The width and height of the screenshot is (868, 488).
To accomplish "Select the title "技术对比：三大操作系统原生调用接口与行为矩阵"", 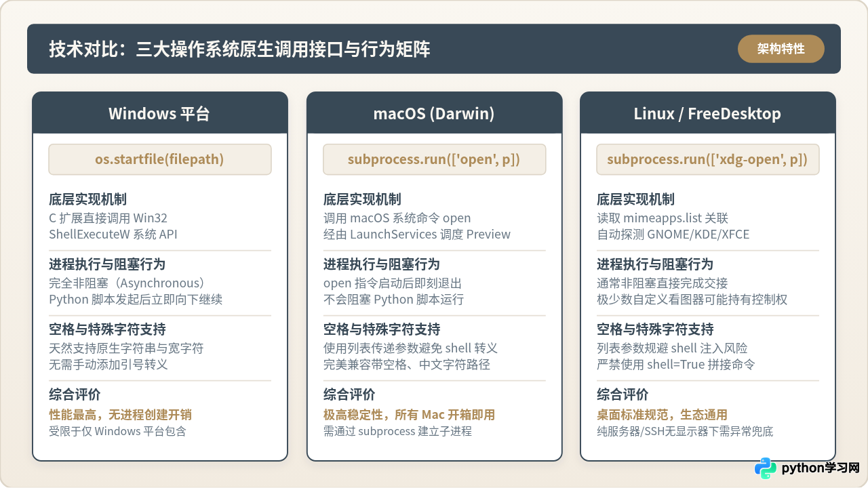I will [239, 49].
